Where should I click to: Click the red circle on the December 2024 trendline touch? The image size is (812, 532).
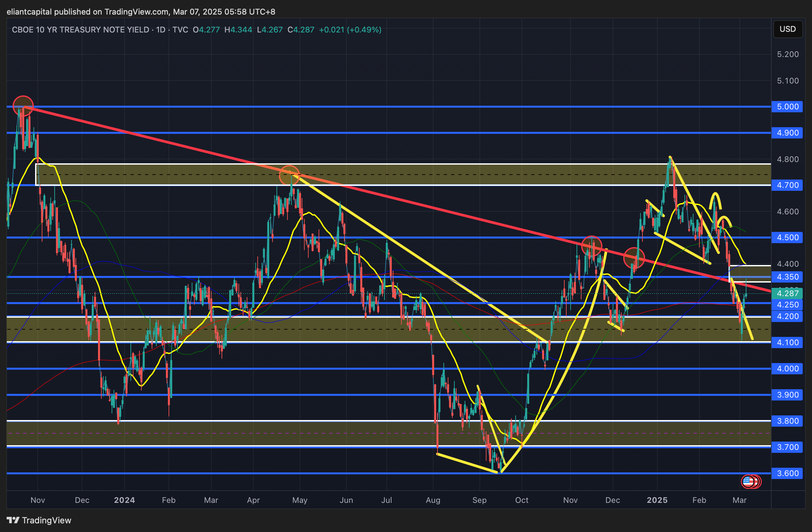click(634, 258)
